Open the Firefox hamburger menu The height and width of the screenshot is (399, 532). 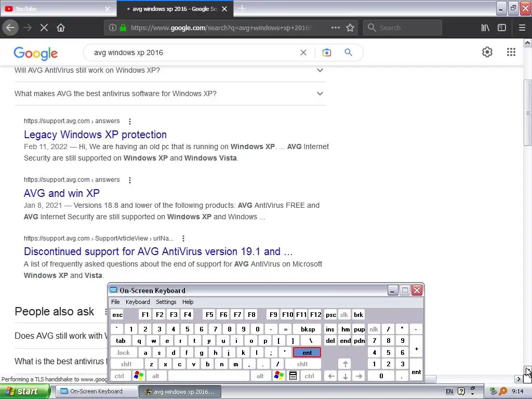click(522, 28)
